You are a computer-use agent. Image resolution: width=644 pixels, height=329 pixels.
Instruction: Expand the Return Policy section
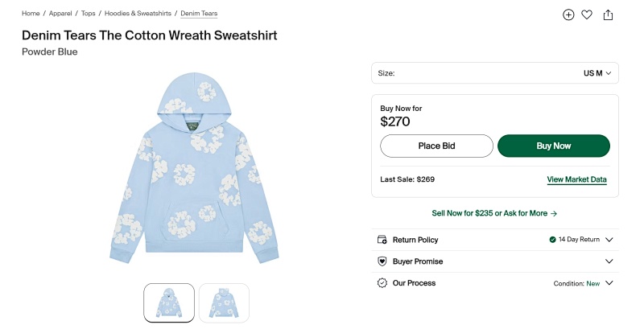495,240
